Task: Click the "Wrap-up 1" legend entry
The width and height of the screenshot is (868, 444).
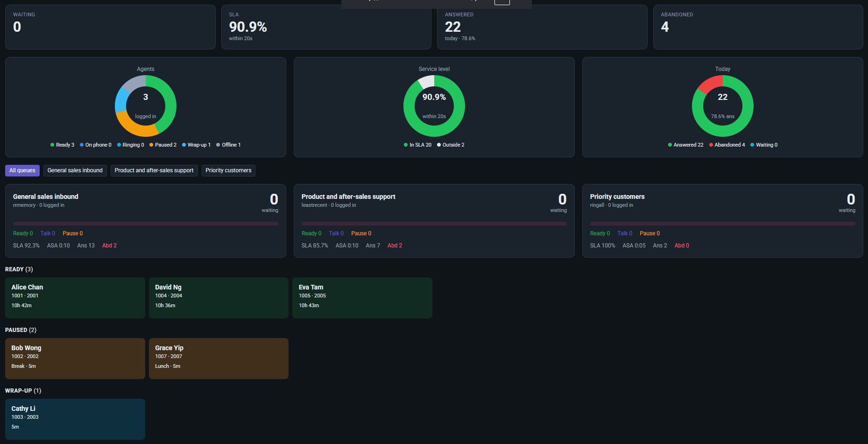Action: [x=196, y=145]
